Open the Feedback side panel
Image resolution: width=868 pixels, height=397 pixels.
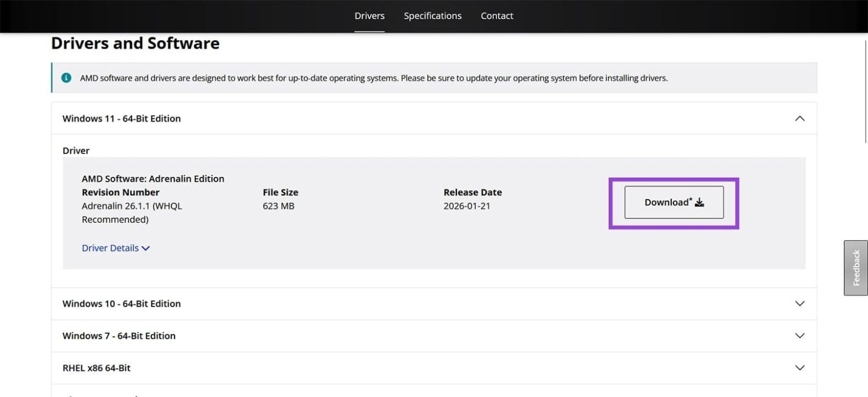click(856, 267)
